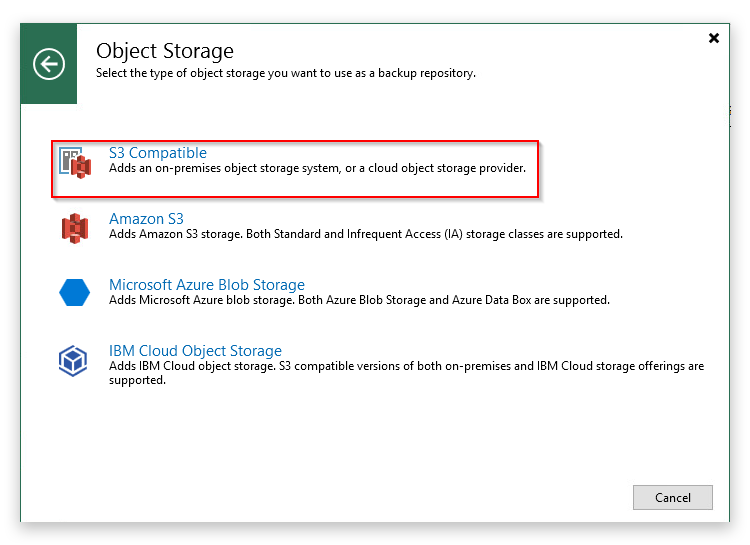
Task: Click the red highlighted S3 Compatible box
Action: point(295,169)
